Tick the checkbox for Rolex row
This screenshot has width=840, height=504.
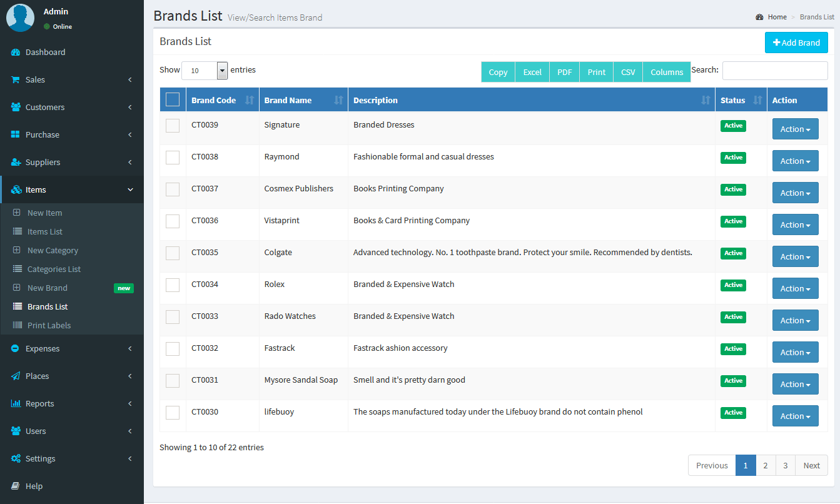(x=173, y=285)
